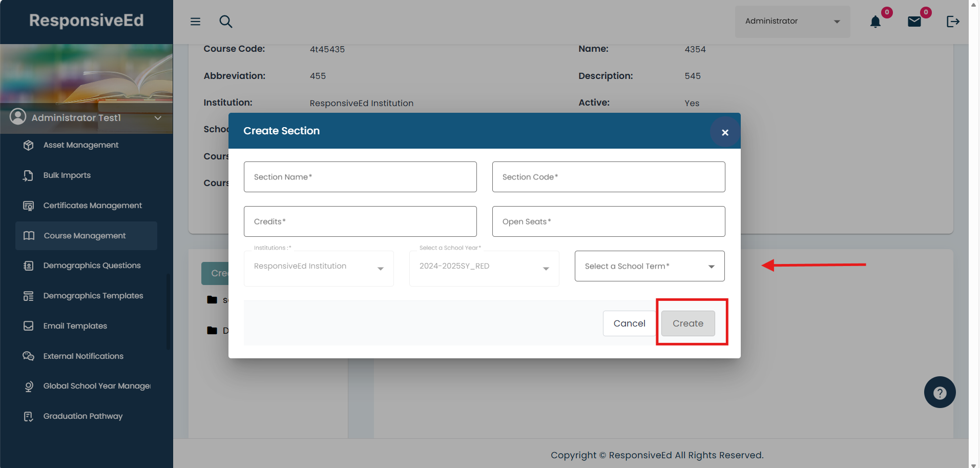Go to Email Templates in sidebar
Screen dimensions: 980x468
pos(75,326)
